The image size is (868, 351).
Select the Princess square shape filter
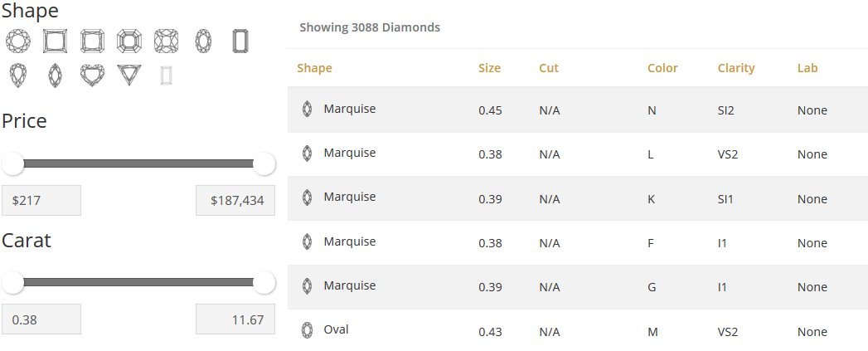click(55, 41)
